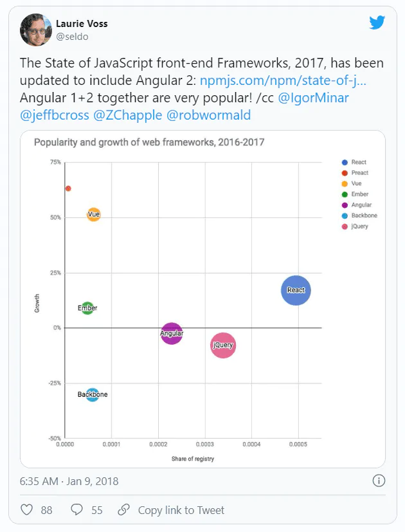The height and width of the screenshot is (532, 405).
Task: Open the @IgorMinar mention
Action: point(313,98)
